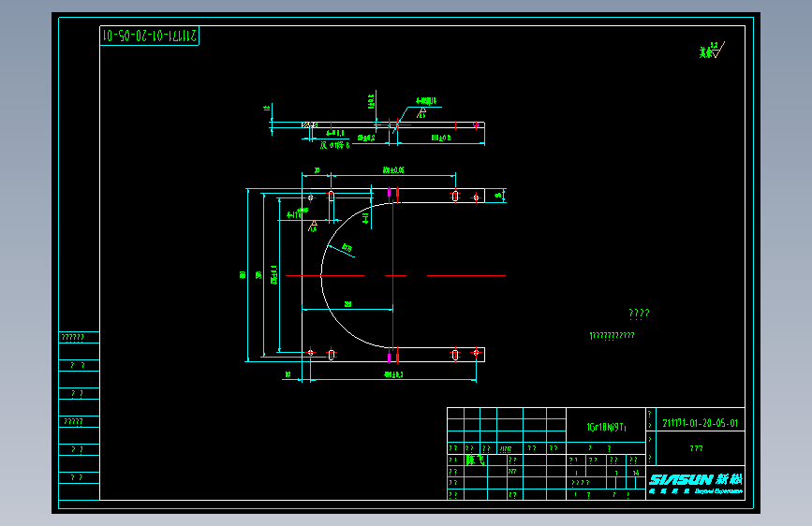Viewport: 812px width, 526px height.
Task: Select the magenta thread marks on the upper arm
Action: 393,193
